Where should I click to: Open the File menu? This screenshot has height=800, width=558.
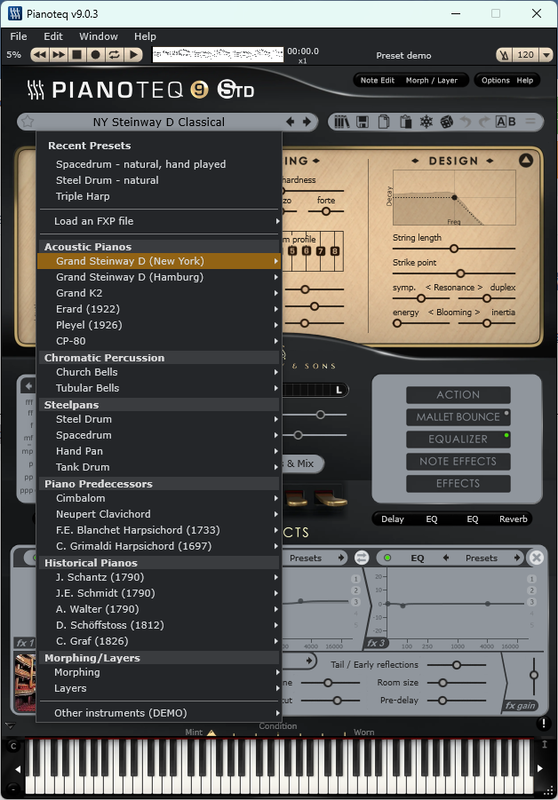[x=18, y=36]
